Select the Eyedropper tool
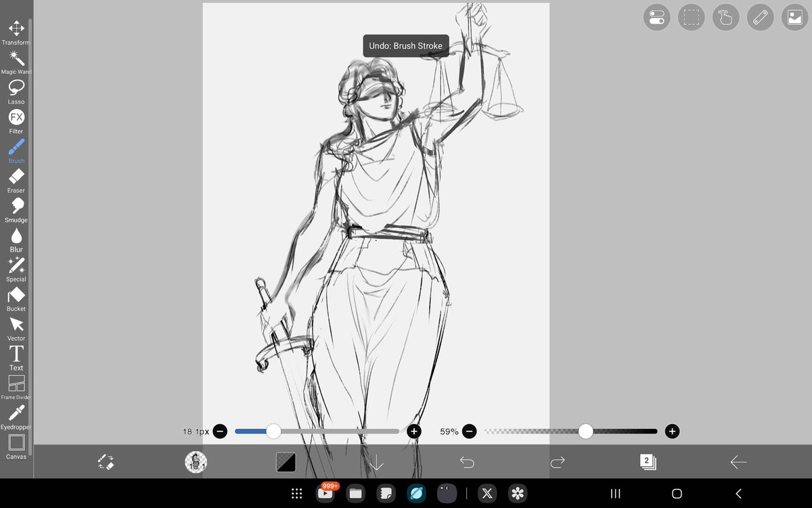Screen dimensions: 812x508 click(16, 417)
